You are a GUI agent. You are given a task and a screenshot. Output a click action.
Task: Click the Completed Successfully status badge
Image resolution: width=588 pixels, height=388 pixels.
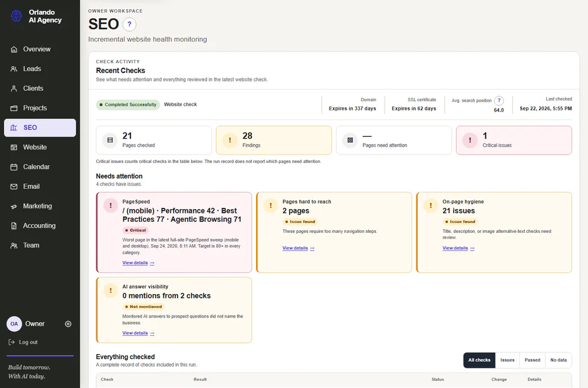tap(128, 105)
